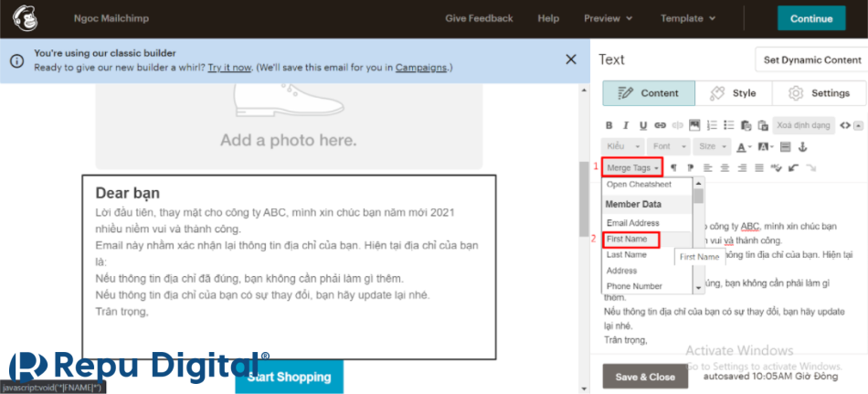Viewport: 868px width, 394px height.
Task: Open the text color picker
Action: pos(743,146)
